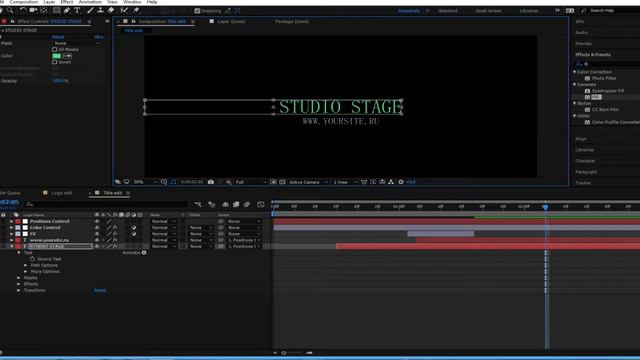
Task: Click the hide shy layers icon
Action: [225, 204]
